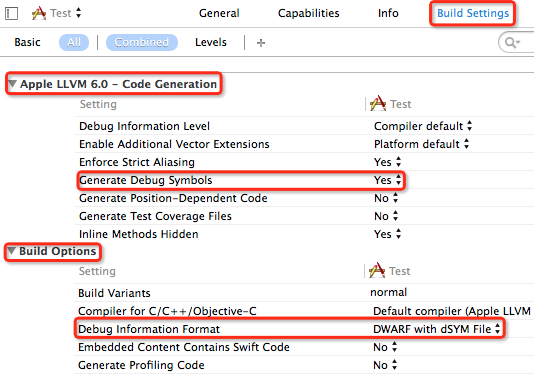Open Debug Information Level Compiler default popup

click(423, 126)
